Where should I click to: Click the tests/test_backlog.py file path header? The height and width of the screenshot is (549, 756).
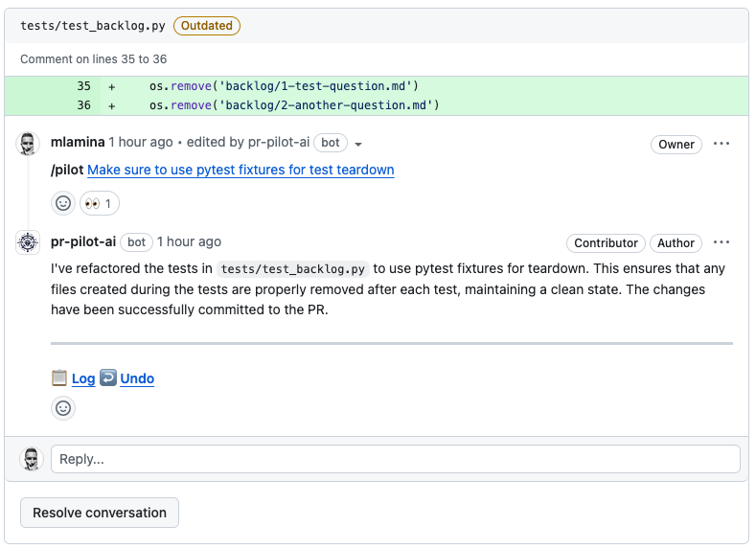pos(93,26)
